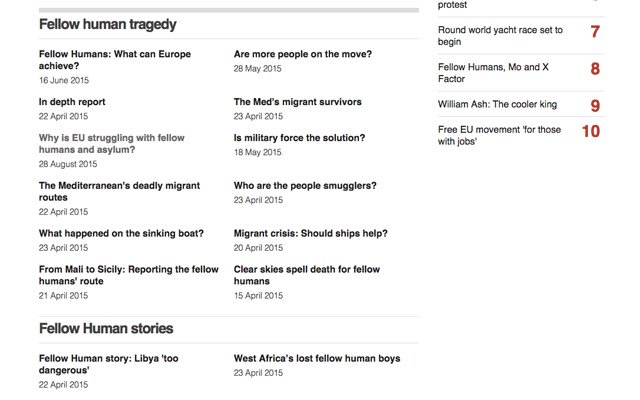Open 'William Ash: The cooler king' link
The height and width of the screenshot is (400, 640).
497,104
